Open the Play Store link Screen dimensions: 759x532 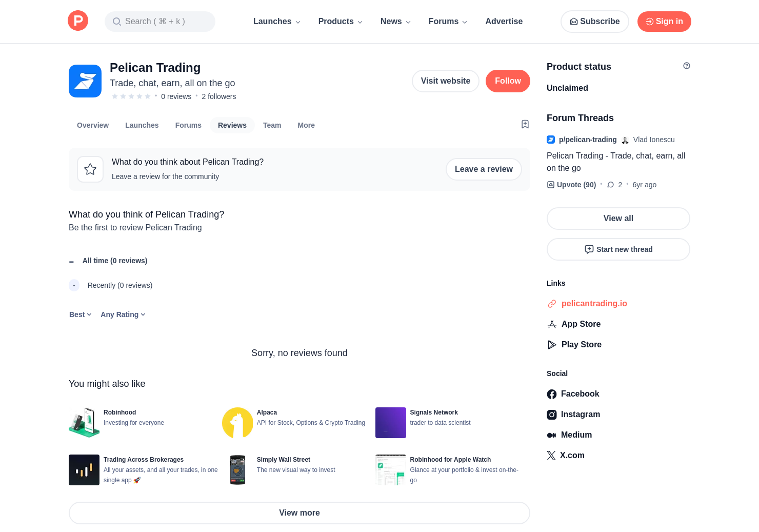[581, 345]
